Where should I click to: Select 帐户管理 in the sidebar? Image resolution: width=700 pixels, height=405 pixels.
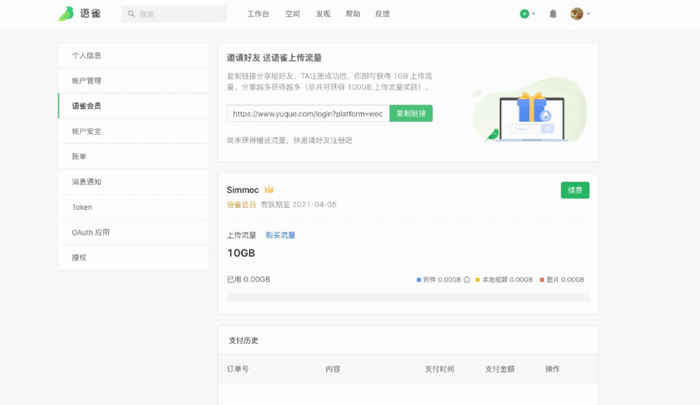(x=133, y=81)
